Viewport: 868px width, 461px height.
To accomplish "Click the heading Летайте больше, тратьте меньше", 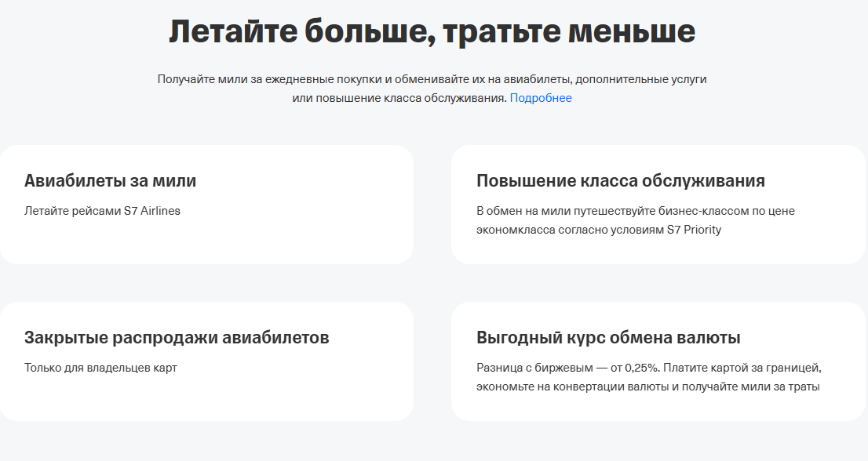I will 432,32.
